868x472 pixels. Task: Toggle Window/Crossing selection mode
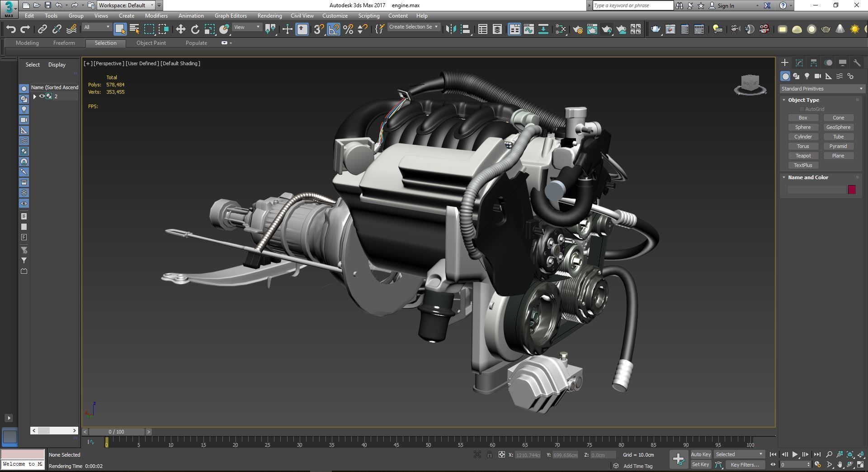164,29
